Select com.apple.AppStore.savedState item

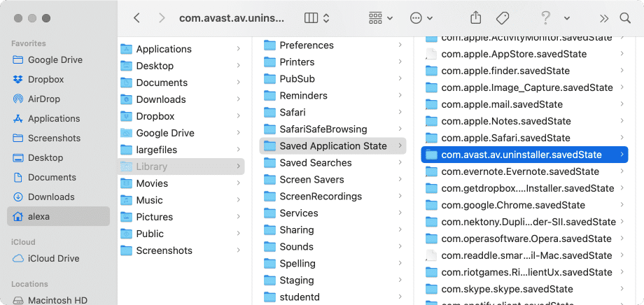(525, 54)
